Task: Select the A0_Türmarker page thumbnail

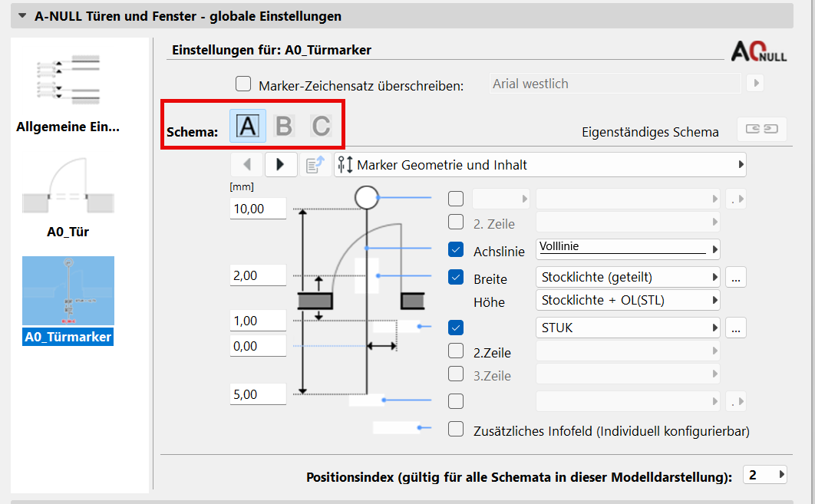Action: tap(68, 291)
